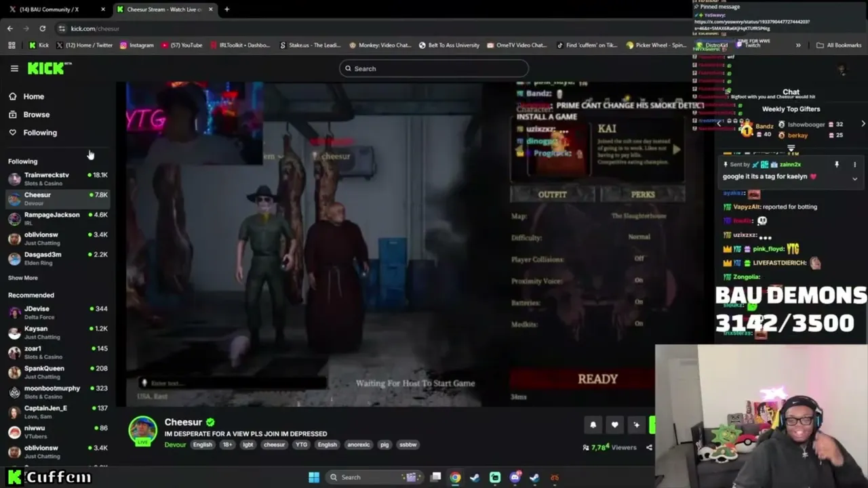This screenshot has height=488, width=868.
Task: Click the share icon near viewers count
Action: (x=649, y=447)
